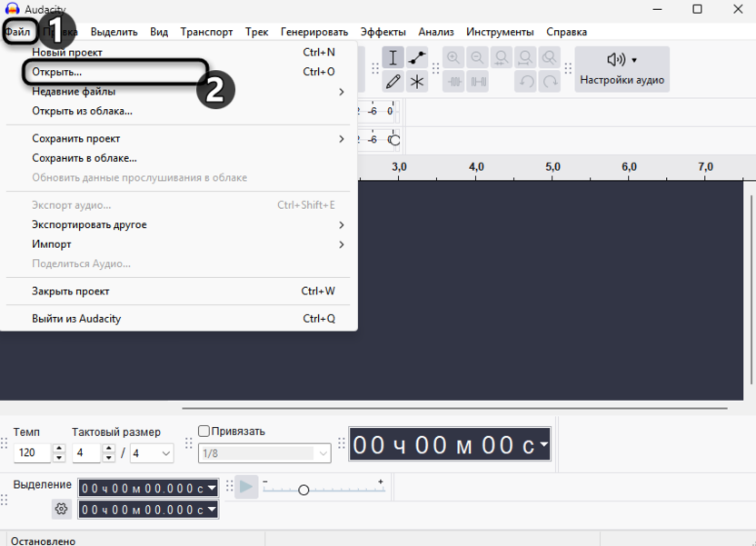Viewport: 756px width, 546px height.
Task: Select the Multi-tool
Action: click(x=416, y=81)
